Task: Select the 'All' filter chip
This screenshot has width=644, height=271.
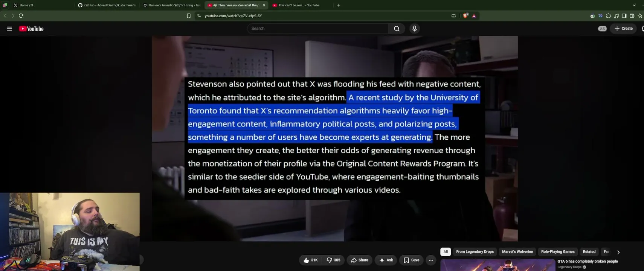Action: click(x=446, y=252)
